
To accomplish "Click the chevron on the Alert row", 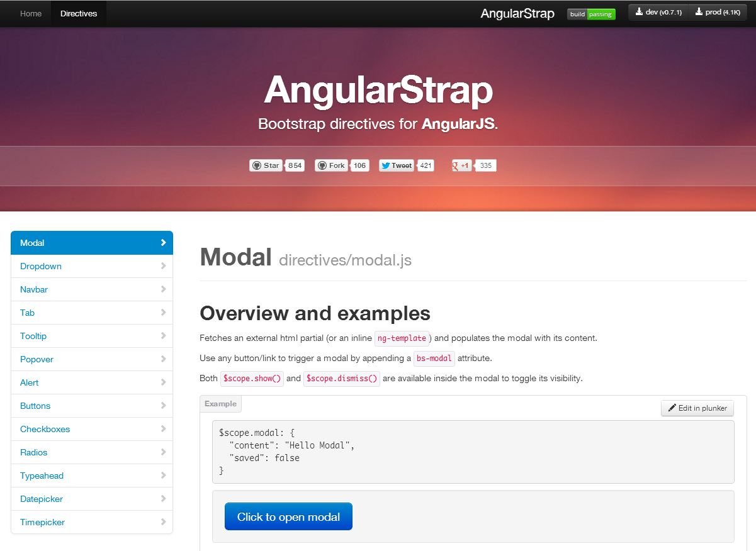I will tap(164, 382).
